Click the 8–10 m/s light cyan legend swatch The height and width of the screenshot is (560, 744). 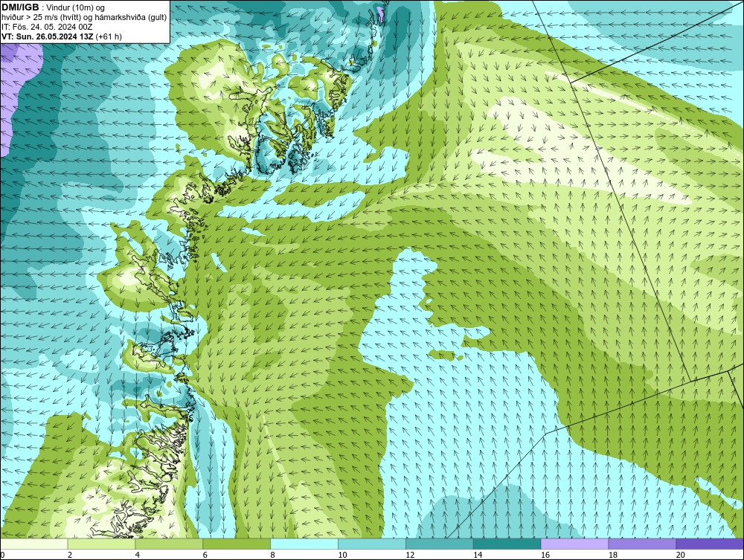click(304, 544)
